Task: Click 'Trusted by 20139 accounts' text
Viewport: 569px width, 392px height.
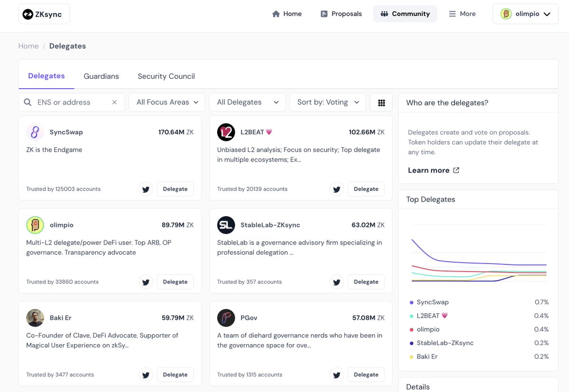Action: pyautogui.click(x=252, y=189)
